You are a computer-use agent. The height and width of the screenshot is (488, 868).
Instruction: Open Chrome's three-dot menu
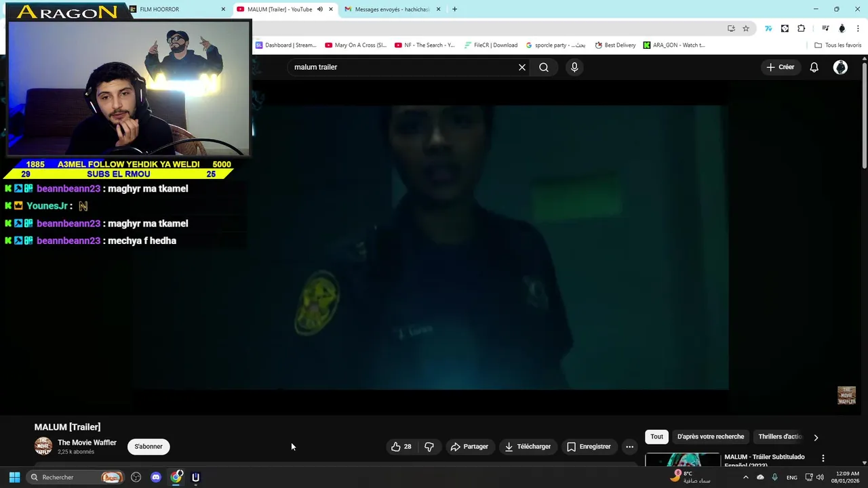click(859, 28)
